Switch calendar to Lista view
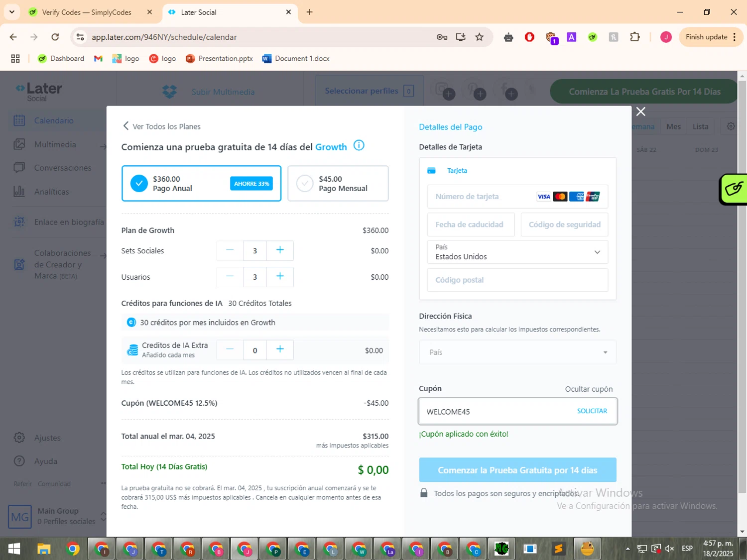The image size is (747, 560). pyautogui.click(x=700, y=126)
